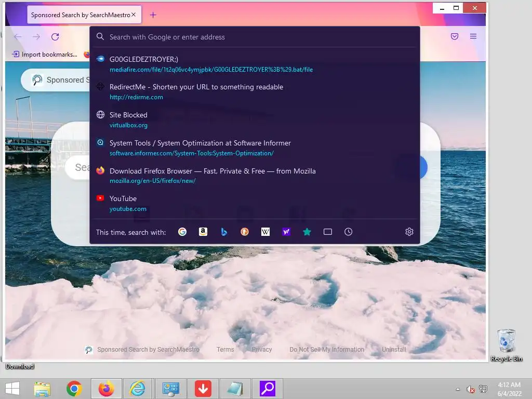
Task: Click the SearchMaestro page search box
Action: 78,167
